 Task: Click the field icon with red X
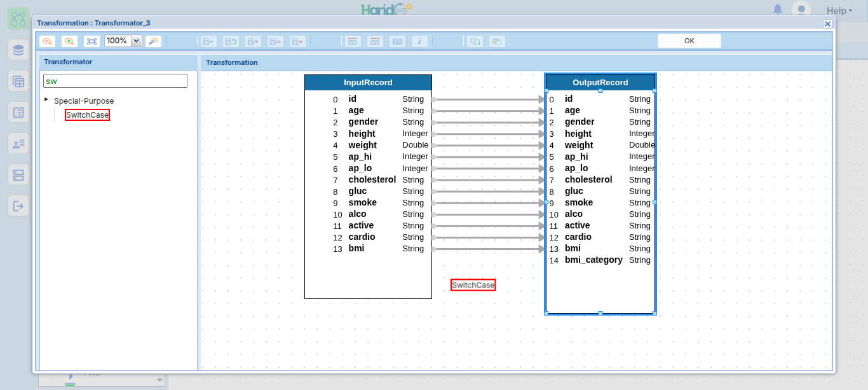(297, 41)
